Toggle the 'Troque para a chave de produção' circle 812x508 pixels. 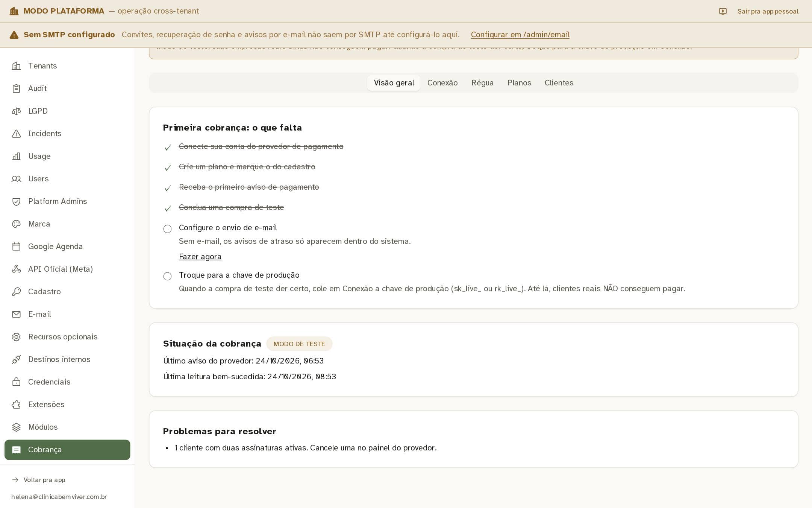(167, 276)
